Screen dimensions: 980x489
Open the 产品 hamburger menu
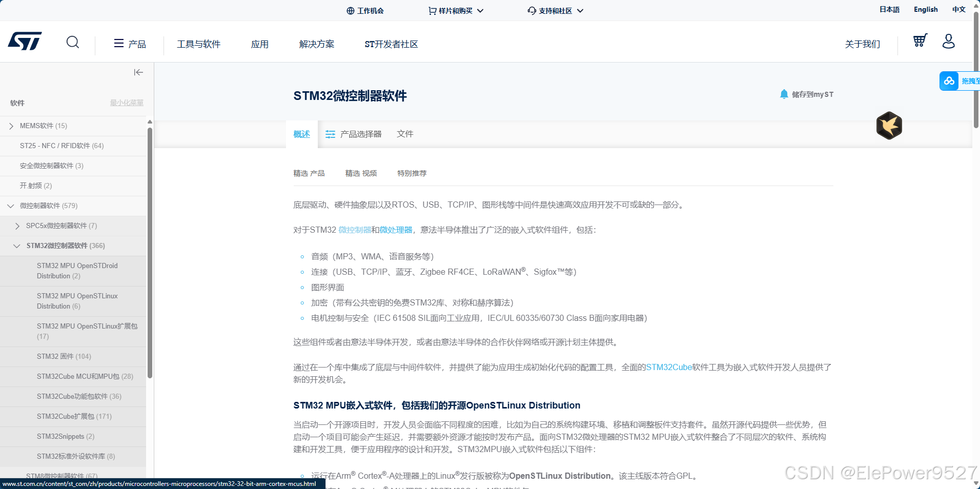(x=130, y=44)
